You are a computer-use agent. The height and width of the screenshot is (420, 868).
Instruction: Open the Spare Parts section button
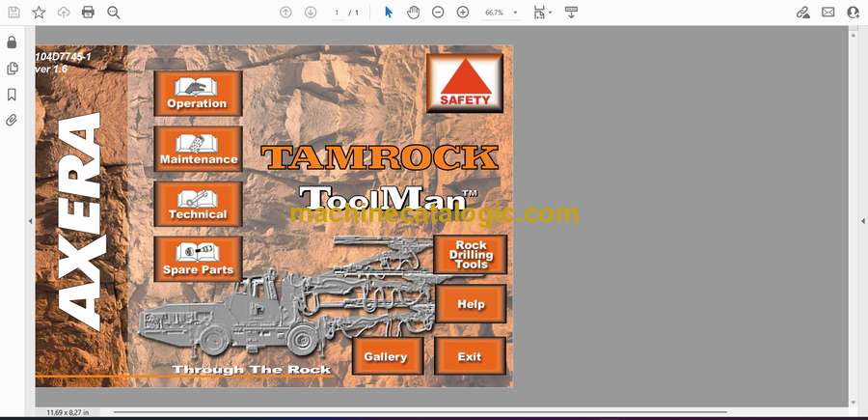(x=198, y=260)
